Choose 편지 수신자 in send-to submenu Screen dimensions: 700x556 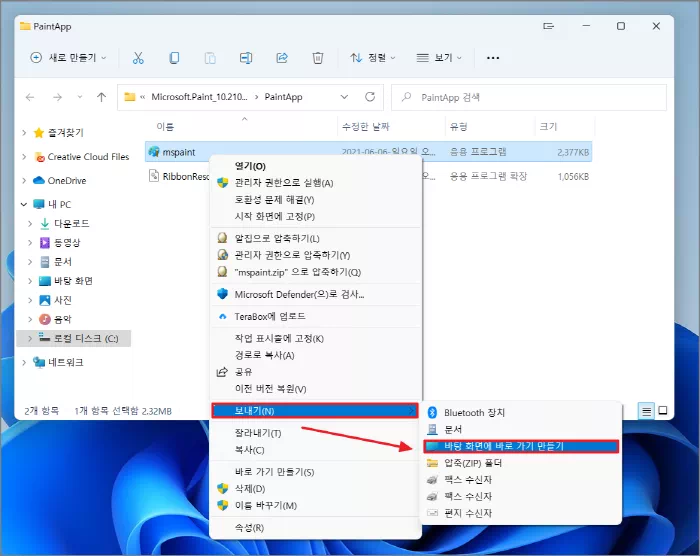click(x=521, y=513)
